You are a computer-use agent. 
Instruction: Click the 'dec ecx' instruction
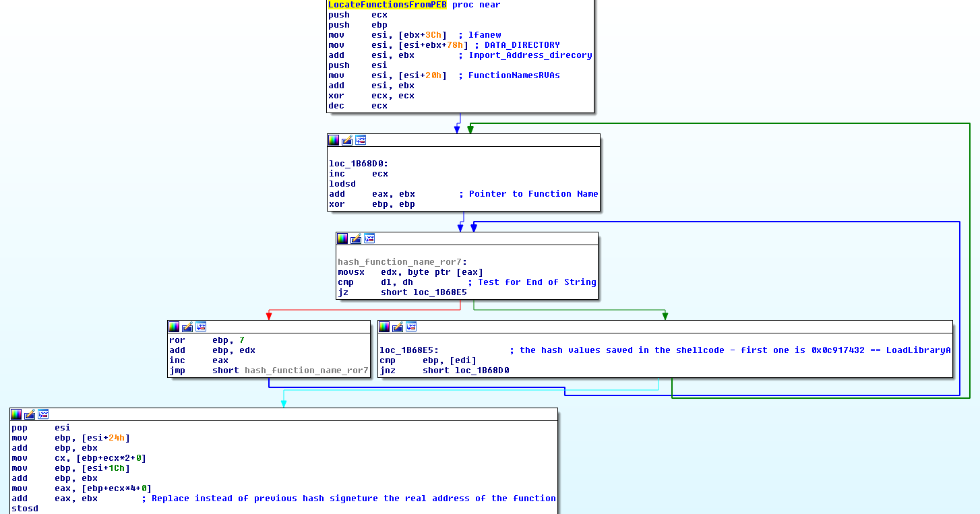358,106
